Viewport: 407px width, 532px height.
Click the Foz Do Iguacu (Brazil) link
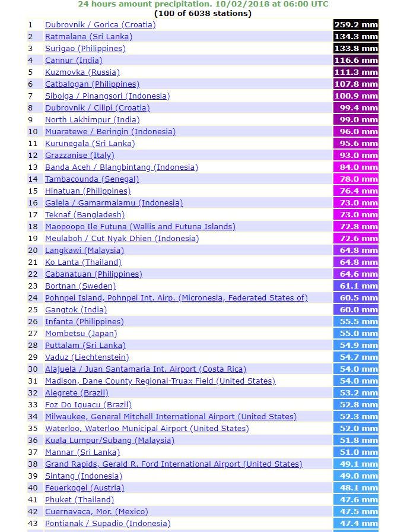coord(88,405)
